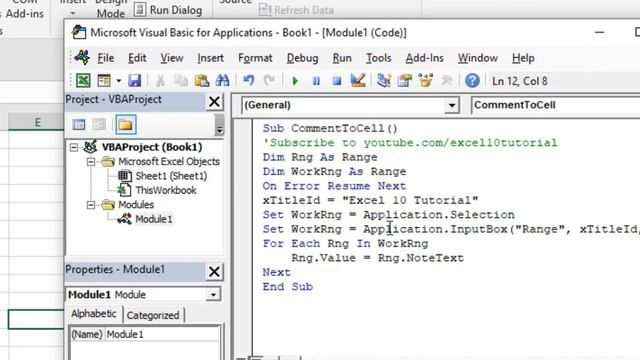The image size is (640, 360).
Task: Open the Object Browser toolbar icon
Action: [x=425, y=81]
